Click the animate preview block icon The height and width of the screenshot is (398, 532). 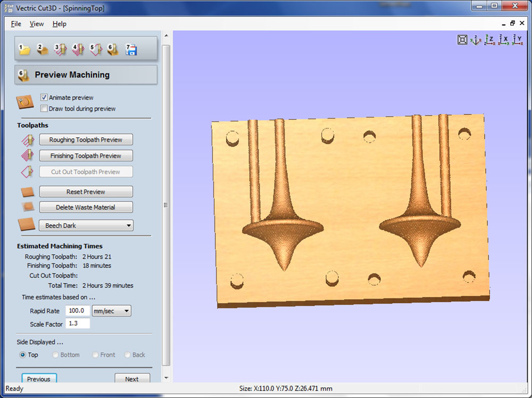pyautogui.click(x=25, y=102)
